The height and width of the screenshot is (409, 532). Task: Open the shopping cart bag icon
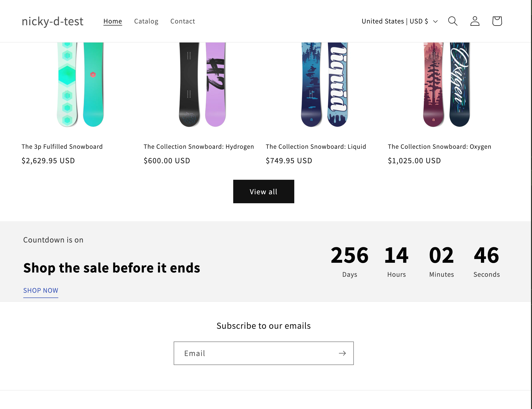(497, 21)
